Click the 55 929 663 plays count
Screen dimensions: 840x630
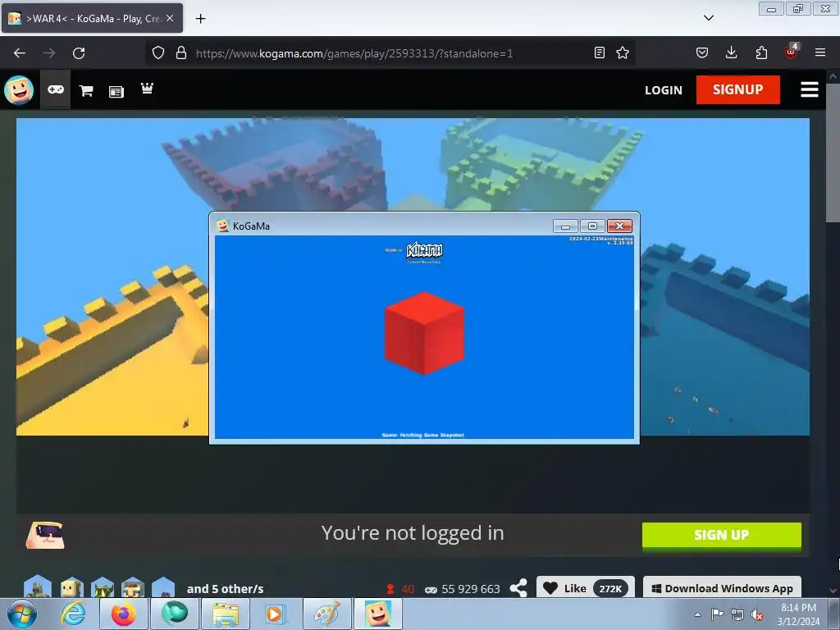(470, 589)
